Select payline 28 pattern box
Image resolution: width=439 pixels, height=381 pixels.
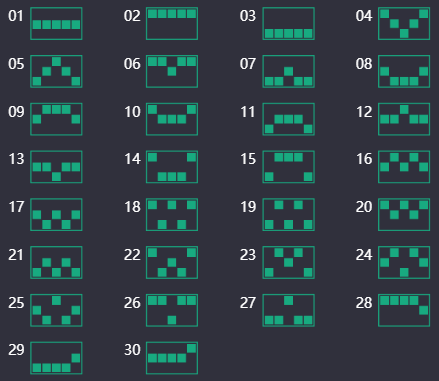(404, 310)
